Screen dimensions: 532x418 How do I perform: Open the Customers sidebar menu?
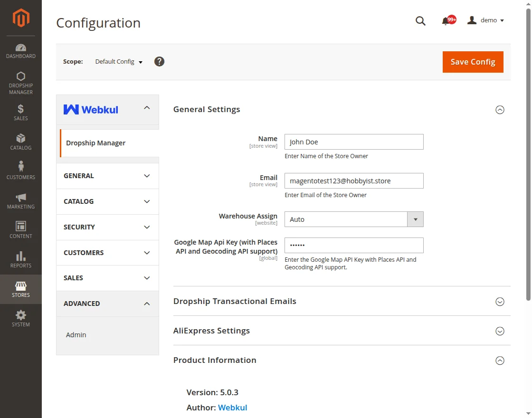pyautogui.click(x=21, y=171)
